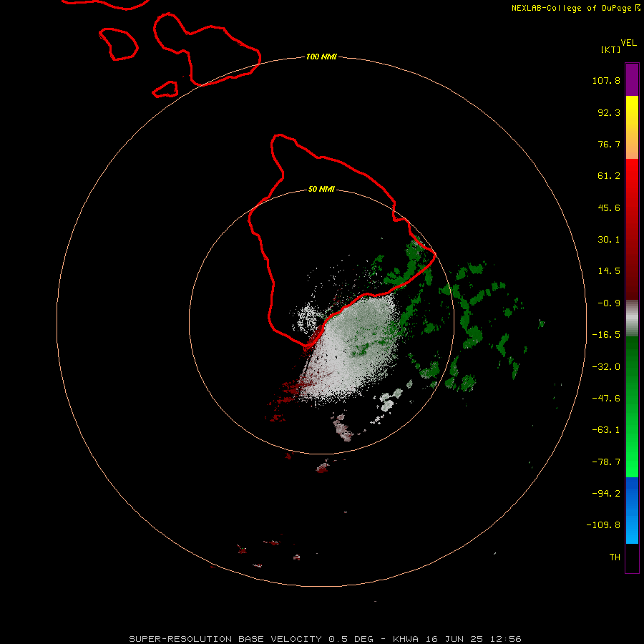
Task: Click the -109.8 legend value
Action: (x=603, y=525)
